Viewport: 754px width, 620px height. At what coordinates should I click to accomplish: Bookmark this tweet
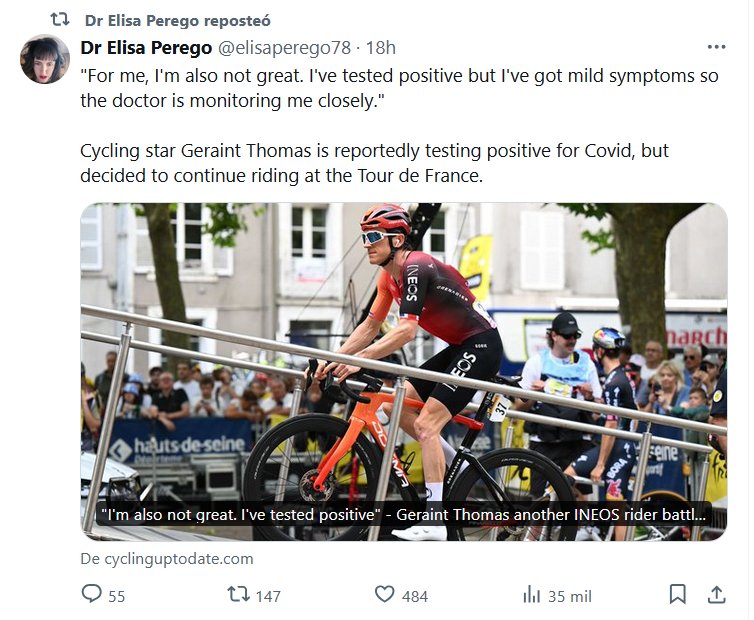pyautogui.click(x=677, y=594)
